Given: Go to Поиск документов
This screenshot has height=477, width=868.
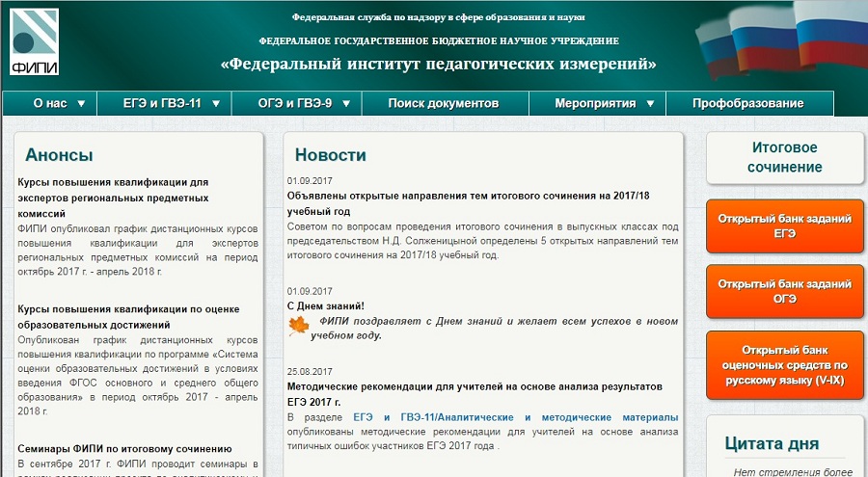Looking at the screenshot, I should coord(445,103).
